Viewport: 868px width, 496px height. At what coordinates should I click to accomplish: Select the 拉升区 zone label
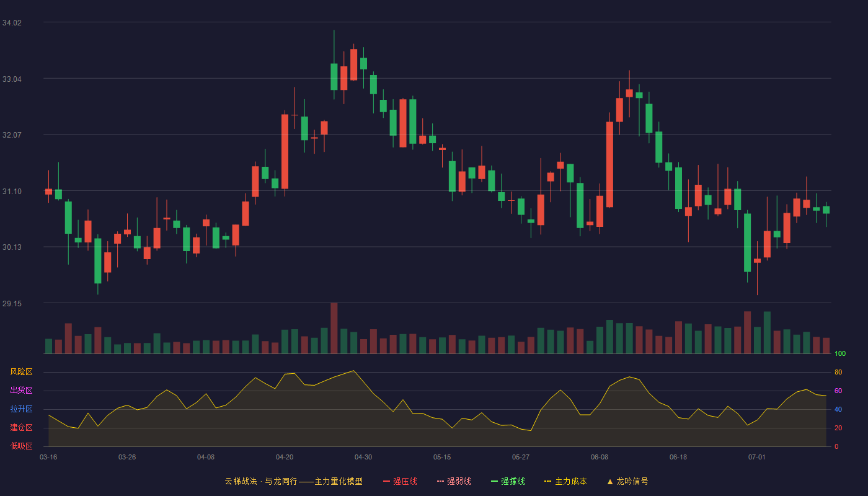tap(21, 409)
